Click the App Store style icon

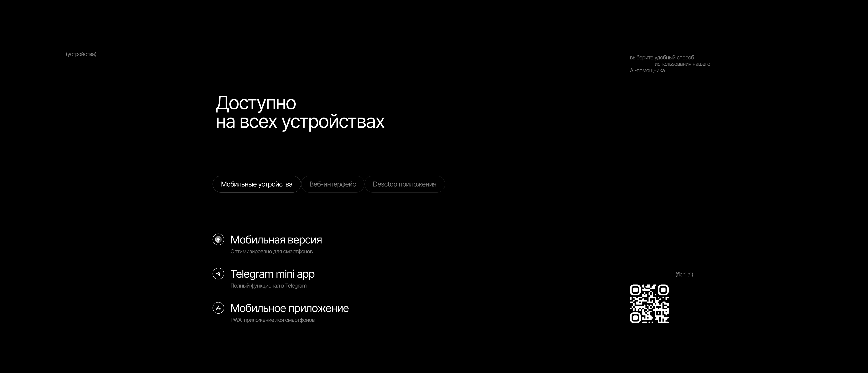[218, 308]
